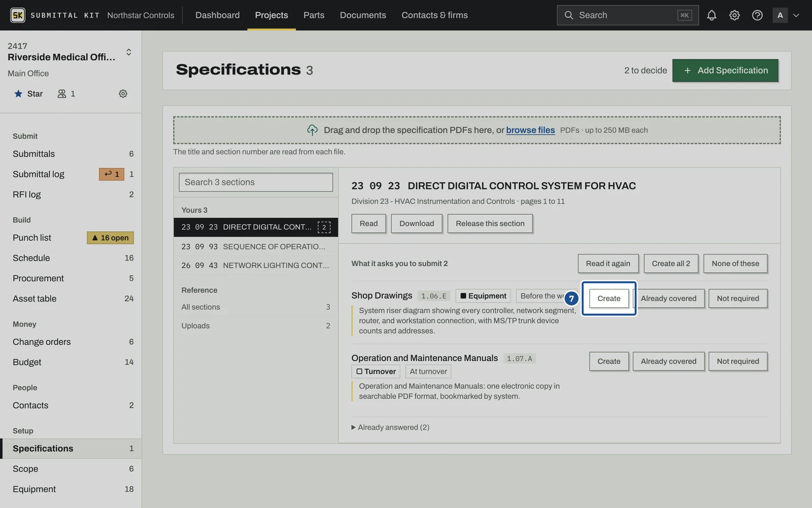The image size is (812, 508).
Task: Mark Shop Drawings as Already covered
Action: pyautogui.click(x=668, y=299)
